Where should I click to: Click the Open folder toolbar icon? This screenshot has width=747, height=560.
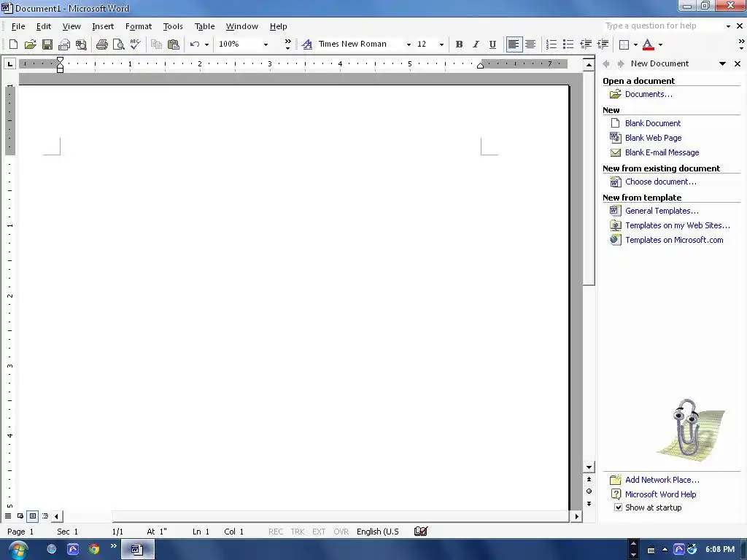pos(30,44)
